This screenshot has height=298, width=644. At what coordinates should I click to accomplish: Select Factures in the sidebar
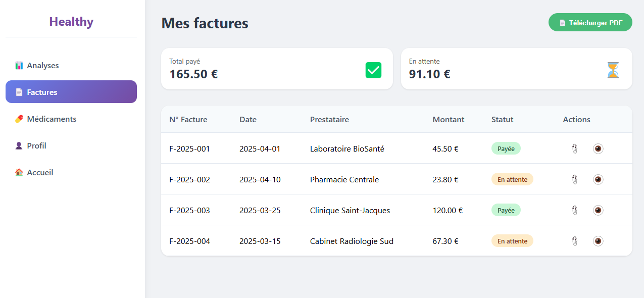71,92
